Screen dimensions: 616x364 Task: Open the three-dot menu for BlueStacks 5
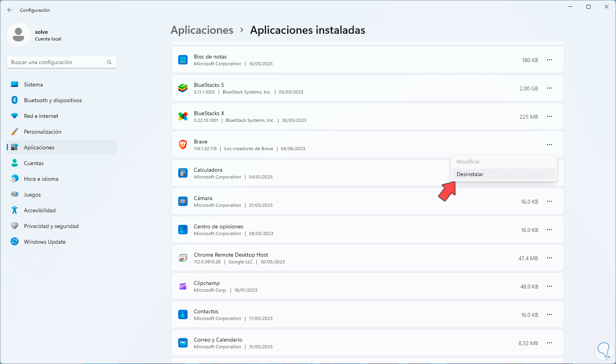(550, 88)
